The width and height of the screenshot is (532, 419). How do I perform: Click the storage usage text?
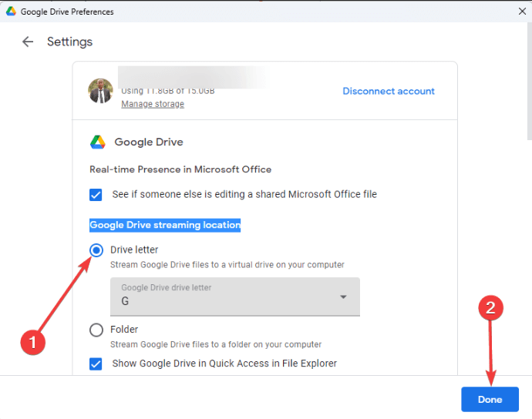(x=167, y=91)
